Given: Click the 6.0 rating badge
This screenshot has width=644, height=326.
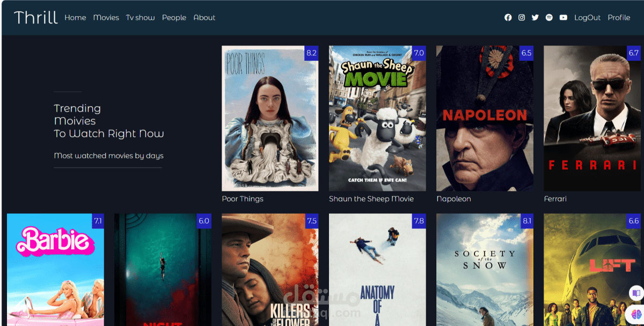Looking at the screenshot, I should point(204,221).
